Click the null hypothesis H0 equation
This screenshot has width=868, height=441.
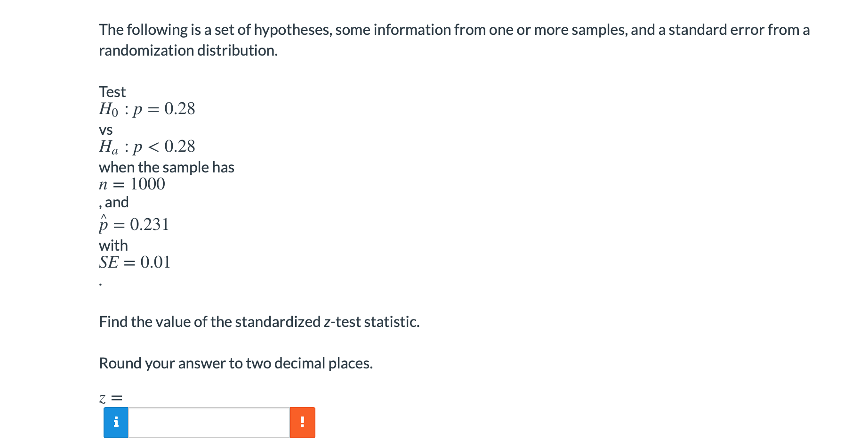tap(147, 109)
